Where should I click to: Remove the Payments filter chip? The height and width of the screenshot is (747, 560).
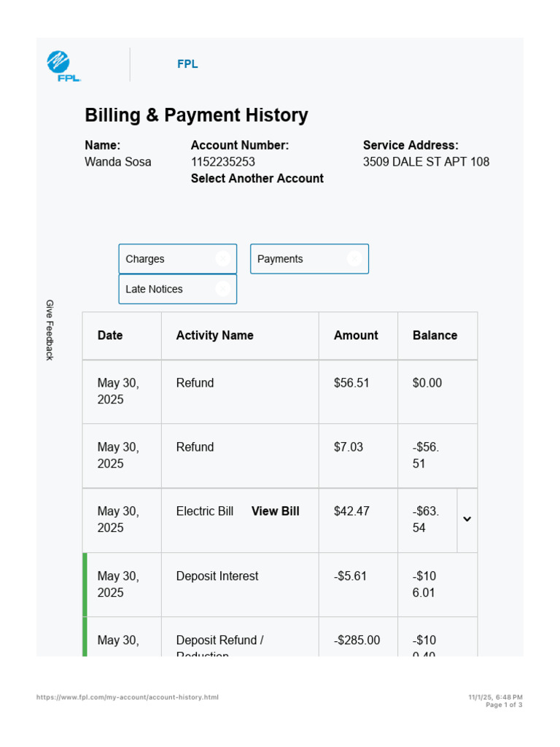[x=354, y=259]
